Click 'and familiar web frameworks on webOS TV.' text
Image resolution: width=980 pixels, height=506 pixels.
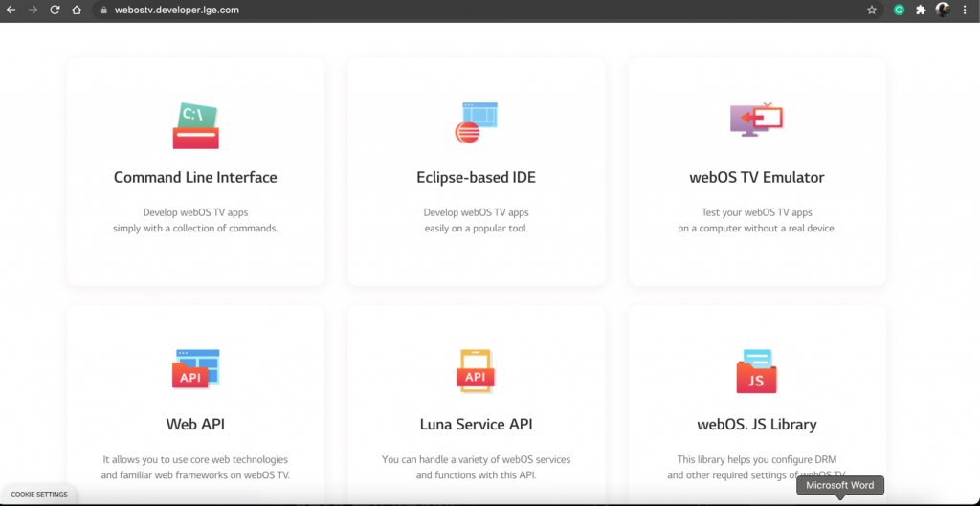click(195, 475)
